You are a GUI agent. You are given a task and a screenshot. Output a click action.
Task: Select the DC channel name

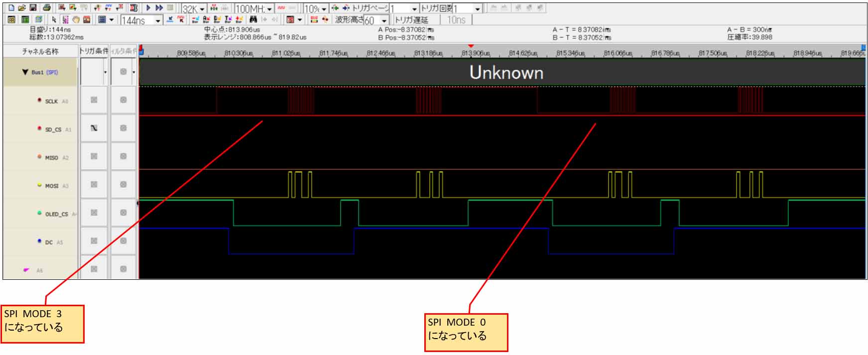click(x=49, y=242)
